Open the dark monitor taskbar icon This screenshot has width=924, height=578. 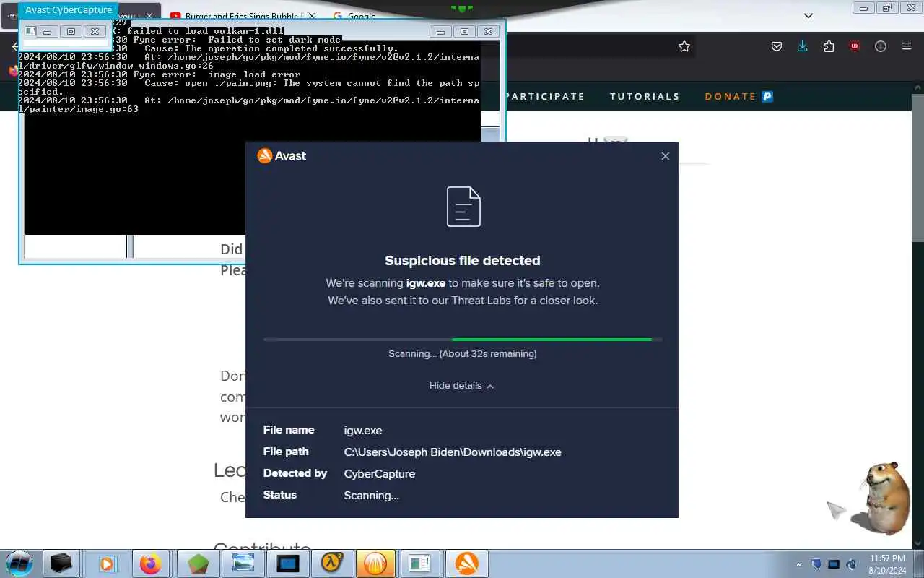point(288,564)
